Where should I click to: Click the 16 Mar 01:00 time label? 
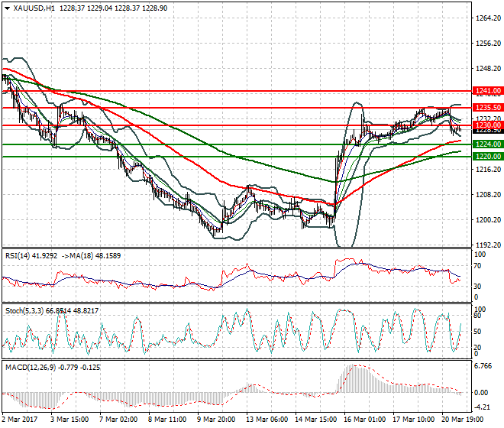tap(364, 420)
